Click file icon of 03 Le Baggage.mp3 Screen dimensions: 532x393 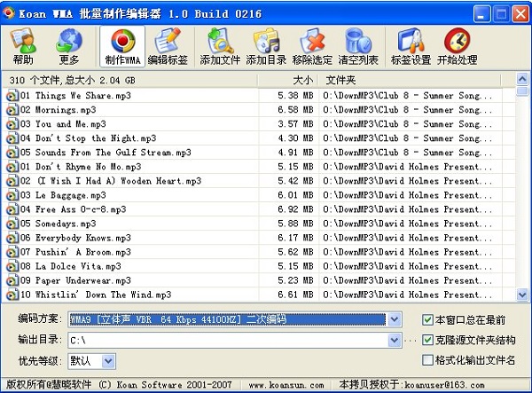12,195
